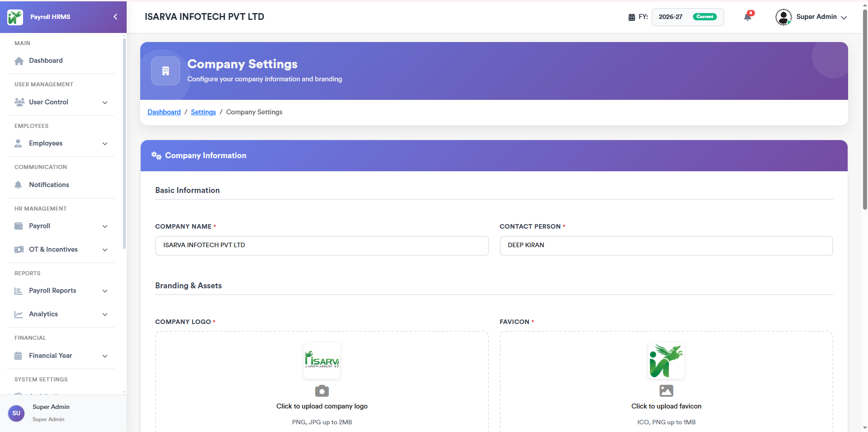Click 'Super Admin' name in sidebar footer
This screenshot has width=868, height=432.
click(51, 407)
